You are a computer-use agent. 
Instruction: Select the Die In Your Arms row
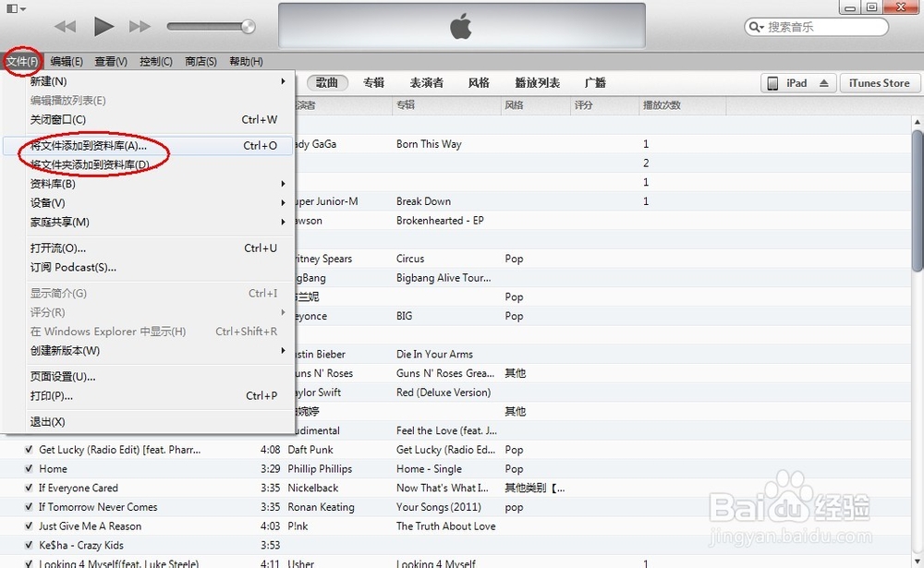(434, 354)
